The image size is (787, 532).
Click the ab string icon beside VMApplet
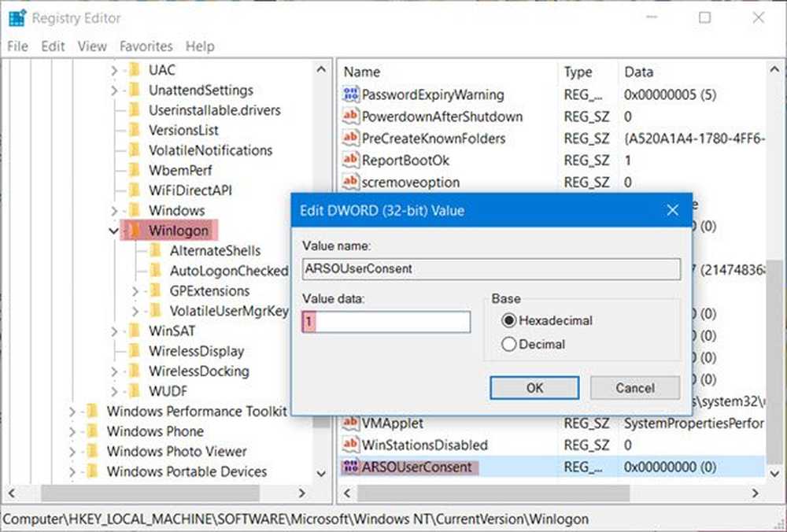point(351,423)
